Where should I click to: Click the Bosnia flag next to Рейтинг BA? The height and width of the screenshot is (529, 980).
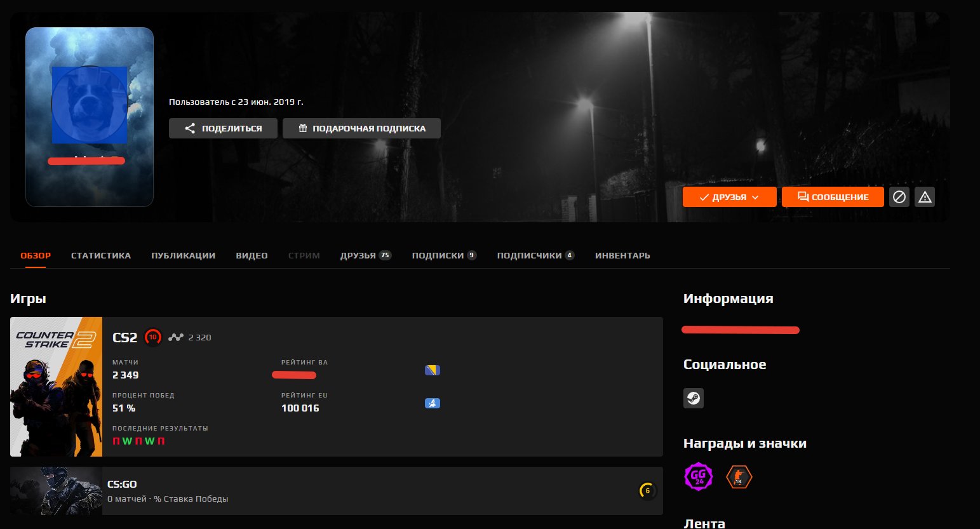click(x=433, y=370)
